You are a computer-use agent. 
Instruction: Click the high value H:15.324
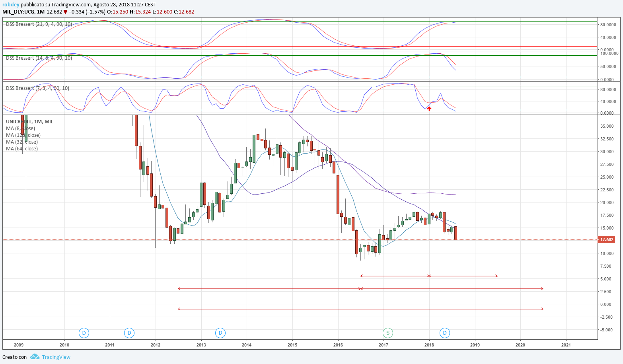pos(140,12)
